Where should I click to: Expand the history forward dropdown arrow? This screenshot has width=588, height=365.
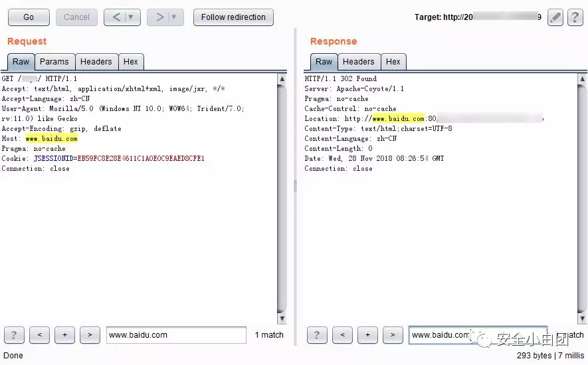174,17
